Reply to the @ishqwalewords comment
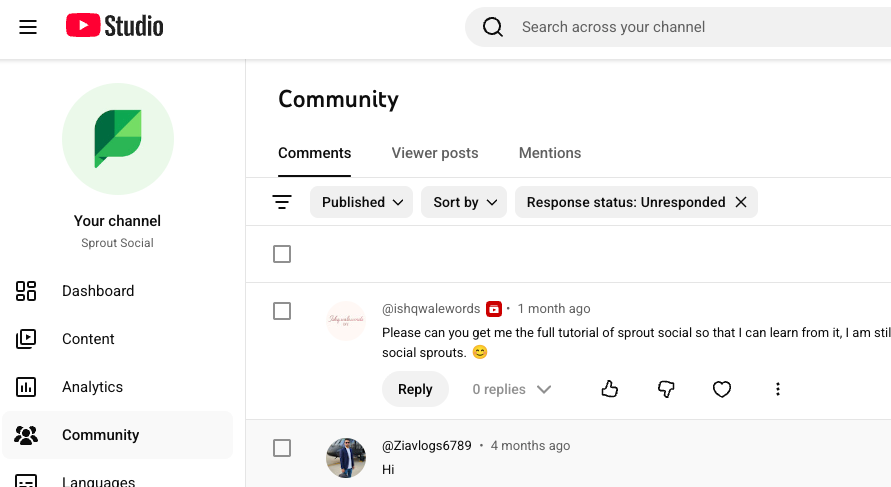This screenshot has height=487, width=891. point(415,389)
